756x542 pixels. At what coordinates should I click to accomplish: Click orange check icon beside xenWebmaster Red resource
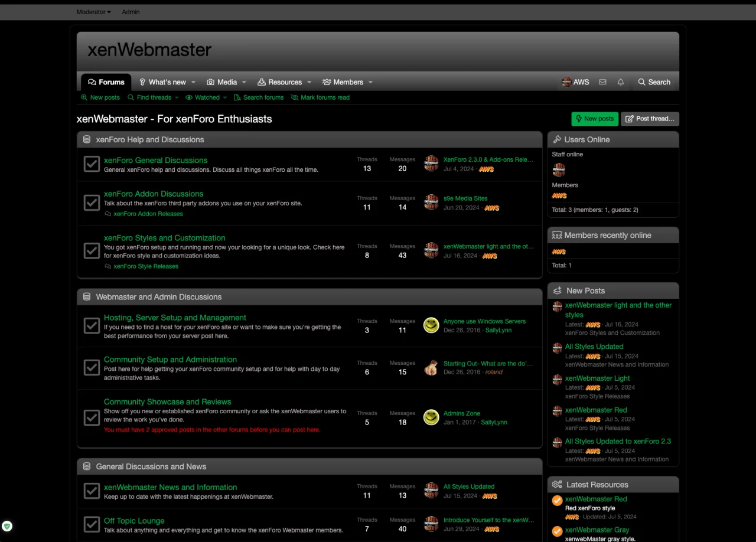pos(557,501)
